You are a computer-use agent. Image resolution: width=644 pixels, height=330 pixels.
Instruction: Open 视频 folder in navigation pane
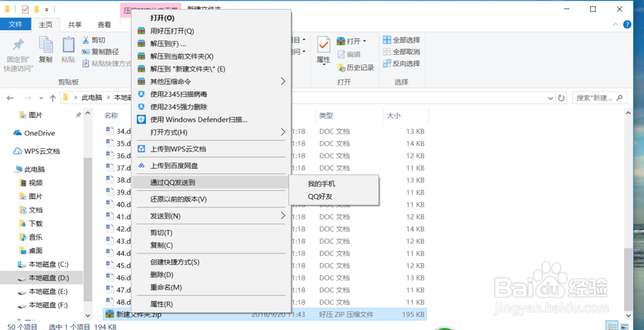point(31,183)
